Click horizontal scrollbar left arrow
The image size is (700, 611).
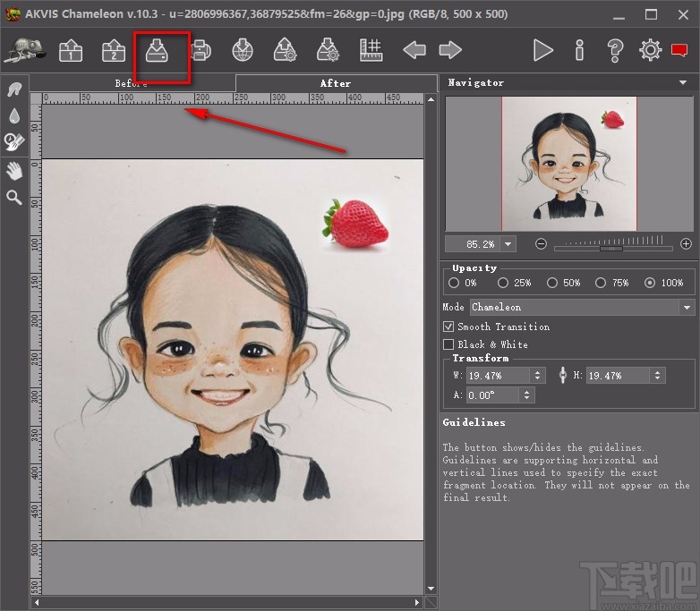(x=37, y=603)
